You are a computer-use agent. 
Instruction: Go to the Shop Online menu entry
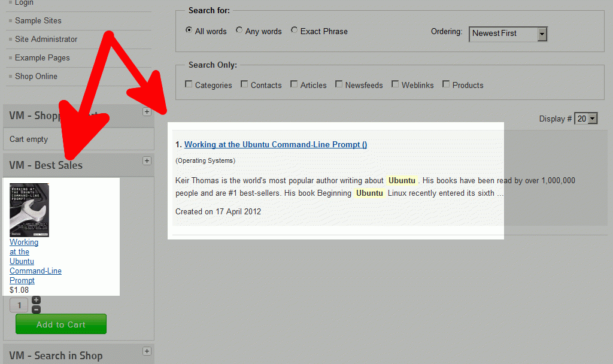(x=36, y=76)
